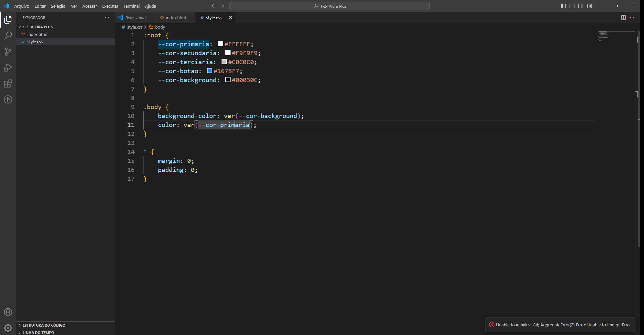Click the EXPLORADOR panel title
644x335 pixels.
[34, 18]
